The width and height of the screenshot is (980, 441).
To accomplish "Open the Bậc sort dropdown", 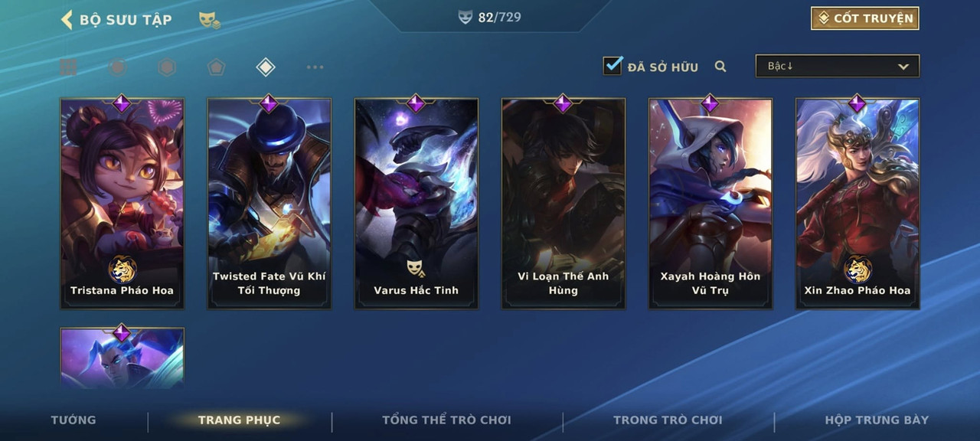I will (838, 66).
